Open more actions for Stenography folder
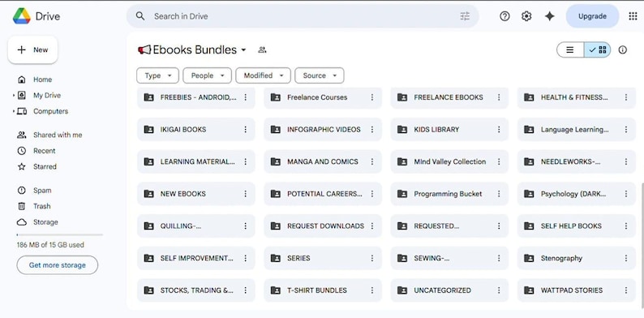Screen dimensions: 644x318 point(626,258)
